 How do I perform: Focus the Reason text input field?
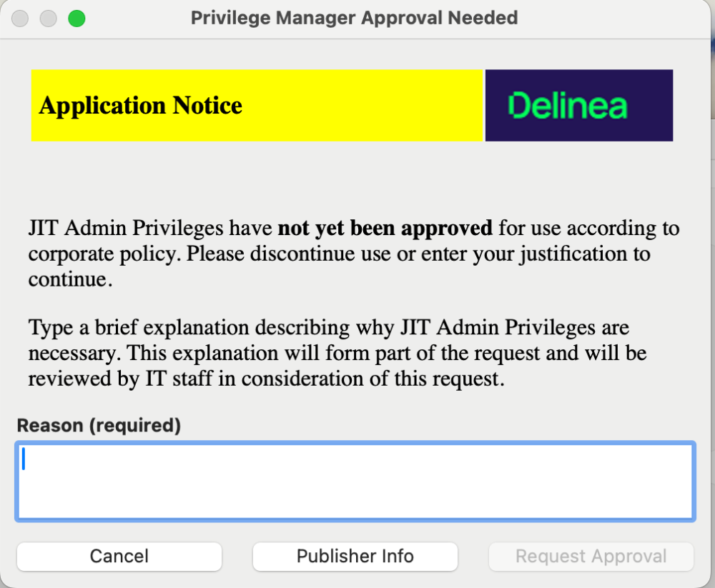tap(355, 482)
